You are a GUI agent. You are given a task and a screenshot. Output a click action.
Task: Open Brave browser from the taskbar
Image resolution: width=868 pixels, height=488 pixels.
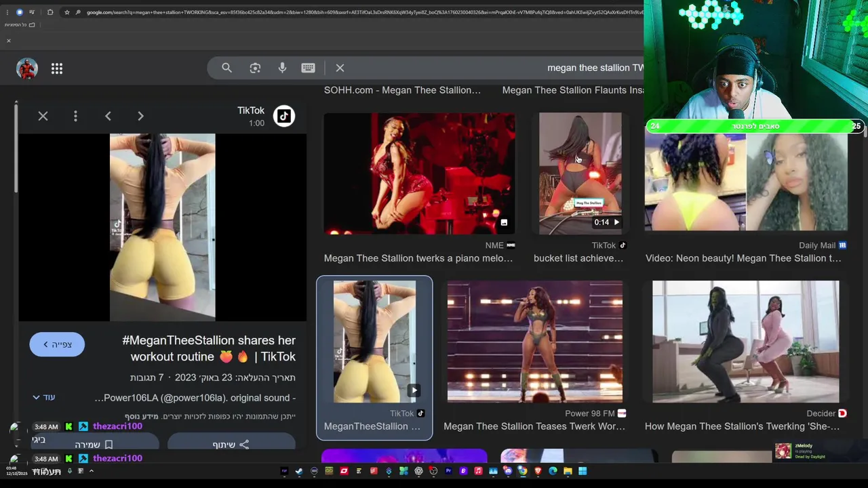(538, 471)
